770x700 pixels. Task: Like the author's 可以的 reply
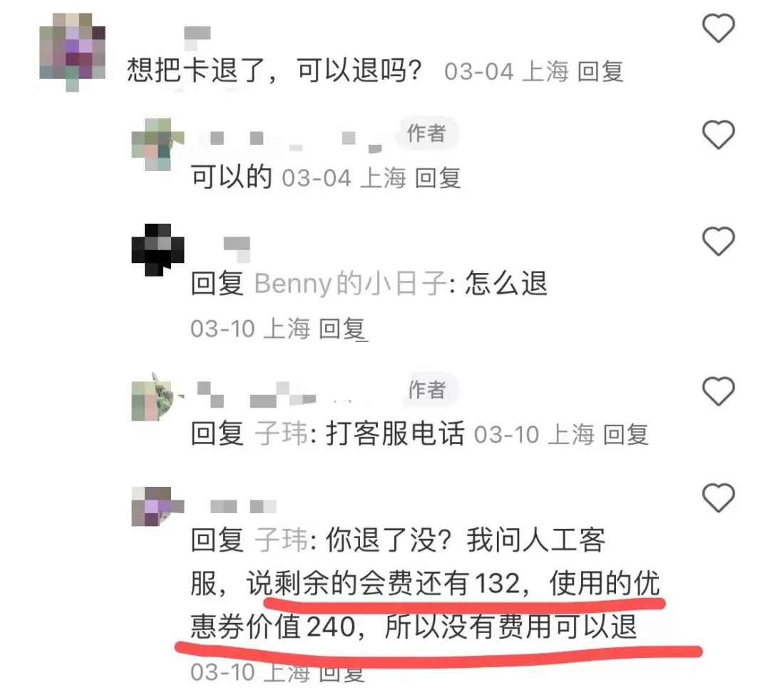719,135
